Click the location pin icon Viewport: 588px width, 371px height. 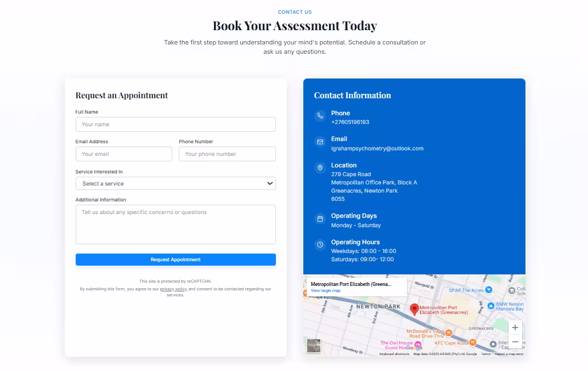(x=320, y=168)
